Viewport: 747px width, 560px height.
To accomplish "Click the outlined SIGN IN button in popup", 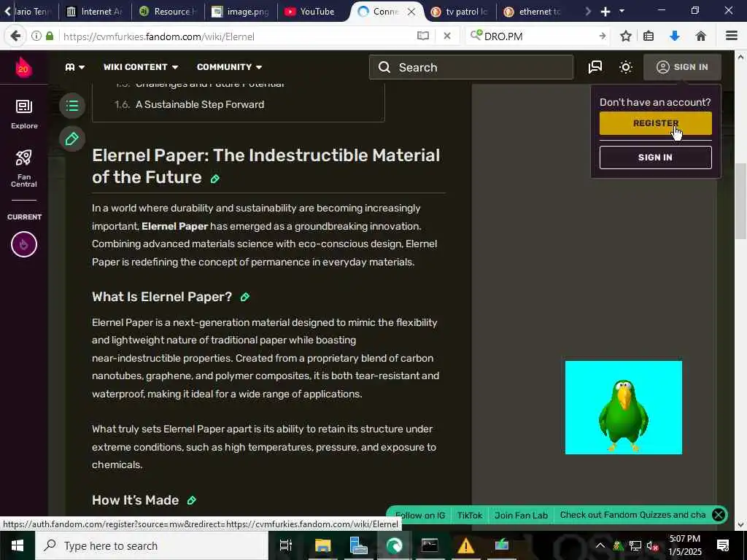I will (x=656, y=157).
